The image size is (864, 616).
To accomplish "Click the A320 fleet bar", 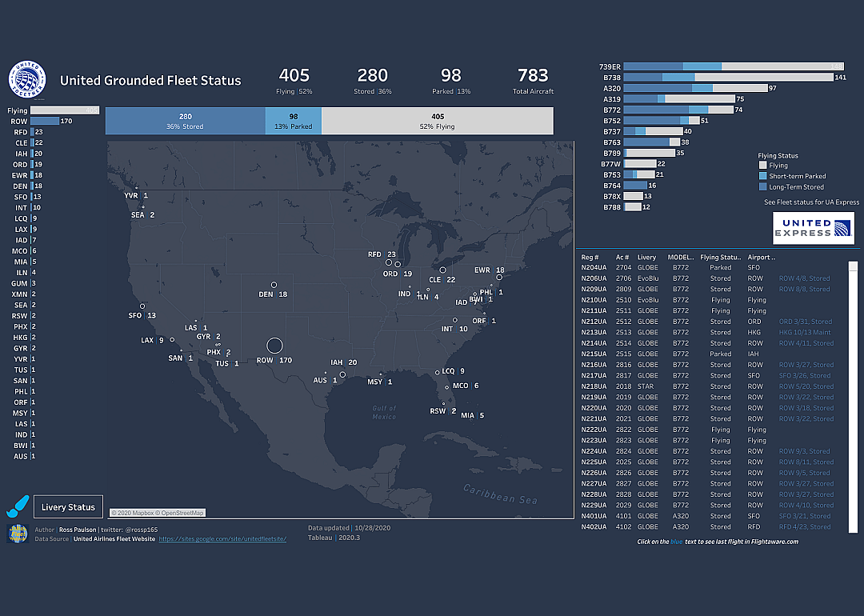I will (696, 88).
